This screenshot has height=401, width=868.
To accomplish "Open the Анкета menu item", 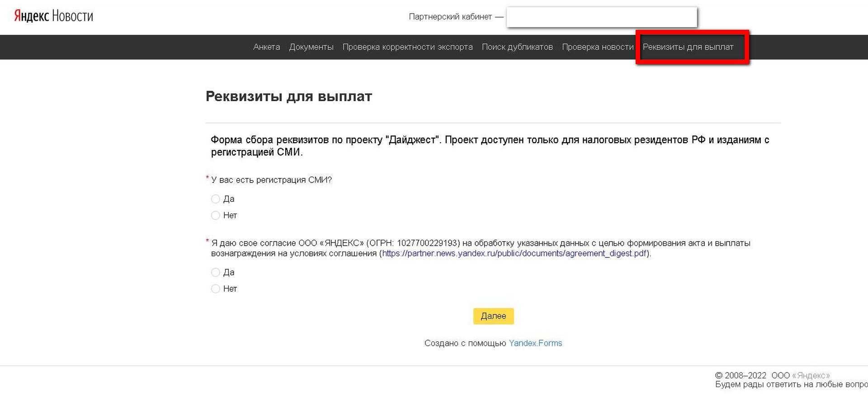I will point(266,47).
